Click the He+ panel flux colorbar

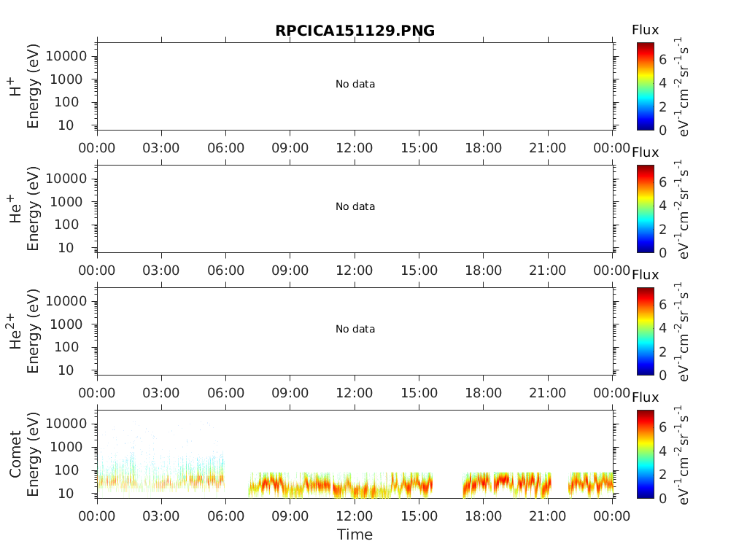645,209
